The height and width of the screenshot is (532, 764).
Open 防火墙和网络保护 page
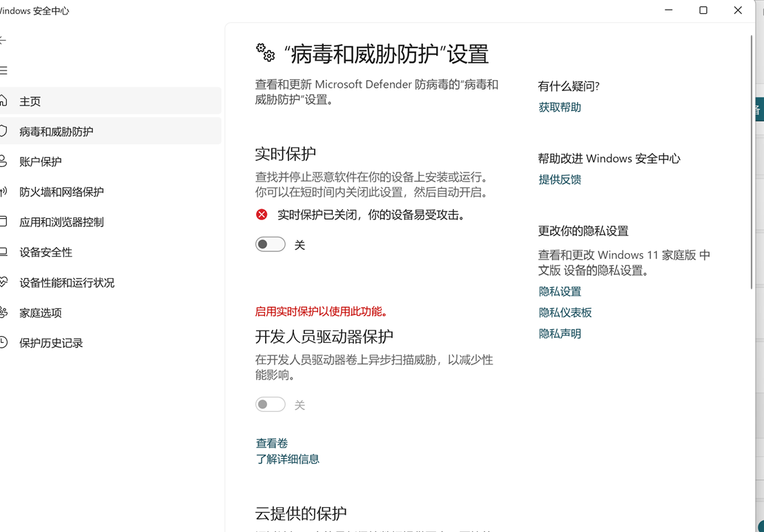[x=110, y=191]
